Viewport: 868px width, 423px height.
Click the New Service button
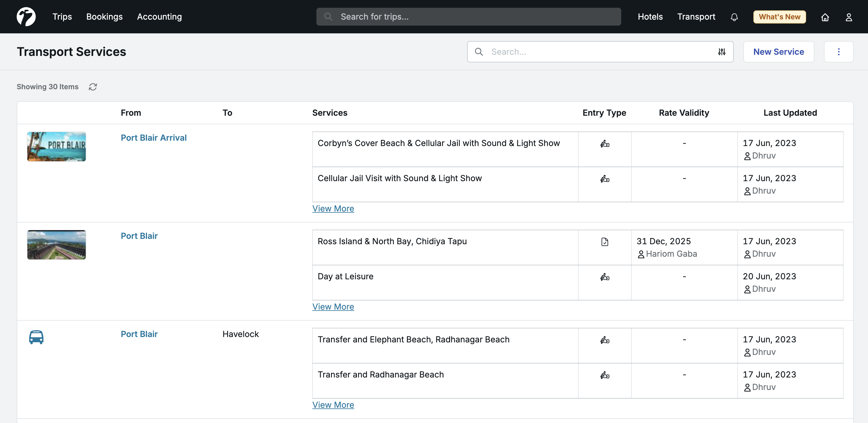[x=778, y=52]
